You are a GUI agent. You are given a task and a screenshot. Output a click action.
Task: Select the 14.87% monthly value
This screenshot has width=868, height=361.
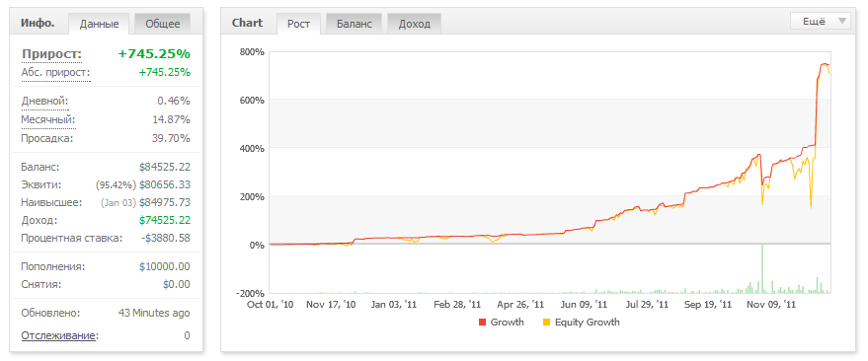point(171,119)
